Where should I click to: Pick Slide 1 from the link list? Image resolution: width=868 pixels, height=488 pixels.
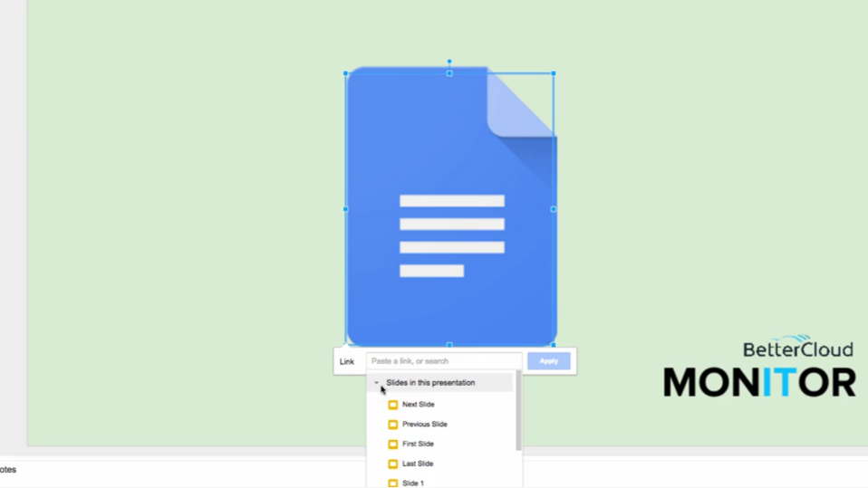tap(413, 483)
